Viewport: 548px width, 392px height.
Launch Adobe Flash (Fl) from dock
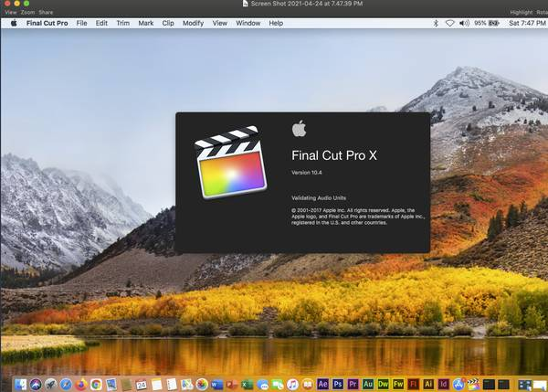click(x=413, y=385)
